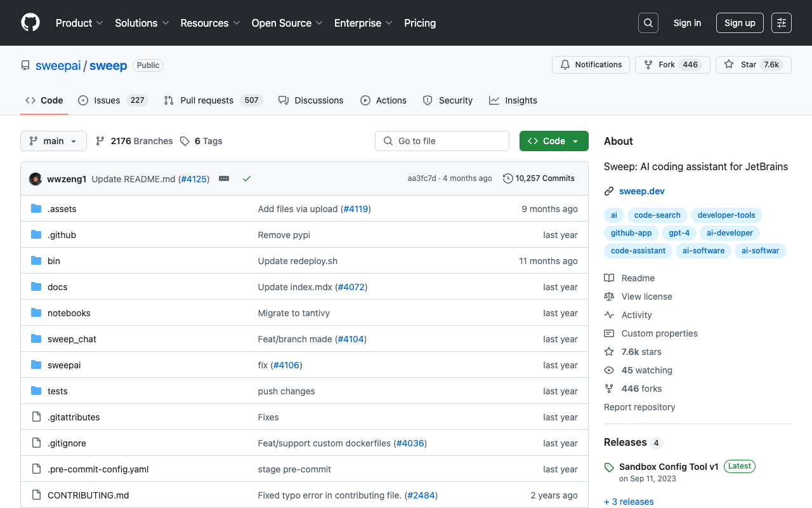This screenshot has width=812, height=508.
Task: View the 7.6k stars stargazers link
Action: coord(633,352)
